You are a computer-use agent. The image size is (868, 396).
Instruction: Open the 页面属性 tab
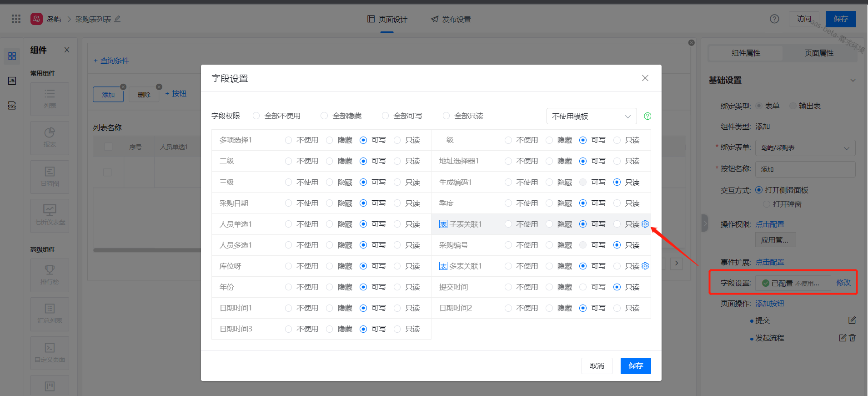click(819, 53)
